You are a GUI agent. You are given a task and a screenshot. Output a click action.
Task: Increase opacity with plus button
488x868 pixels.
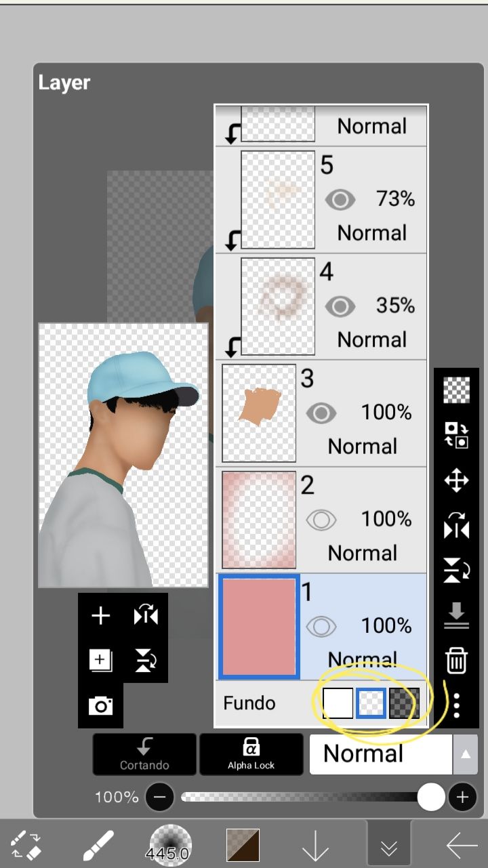click(463, 798)
